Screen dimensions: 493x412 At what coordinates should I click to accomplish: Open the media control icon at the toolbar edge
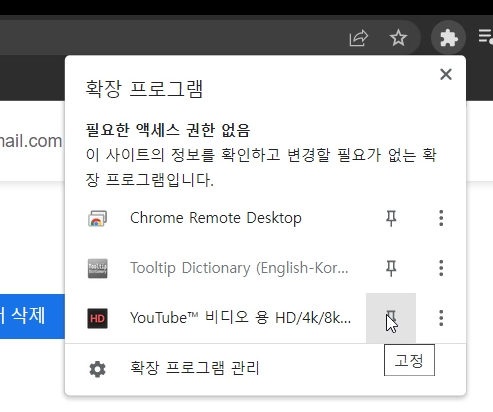click(x=486, y=36)
